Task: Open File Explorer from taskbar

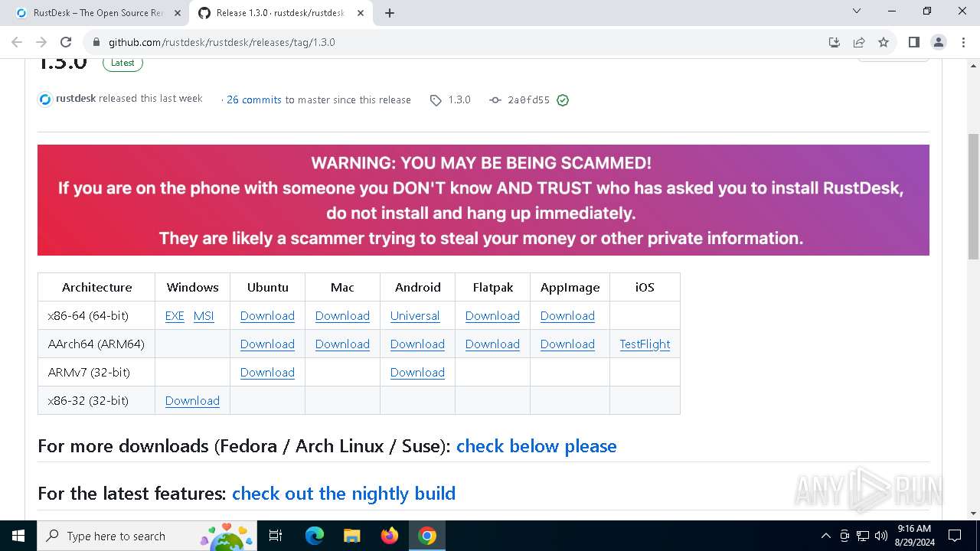Action: coord(351,536)
